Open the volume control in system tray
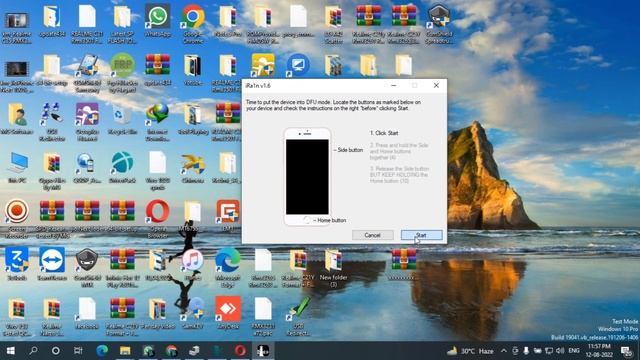The image size is (640, 360). point(560,351)
